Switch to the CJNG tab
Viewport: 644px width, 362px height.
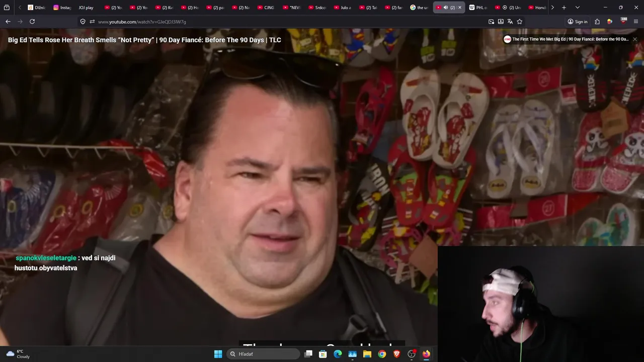266,8
